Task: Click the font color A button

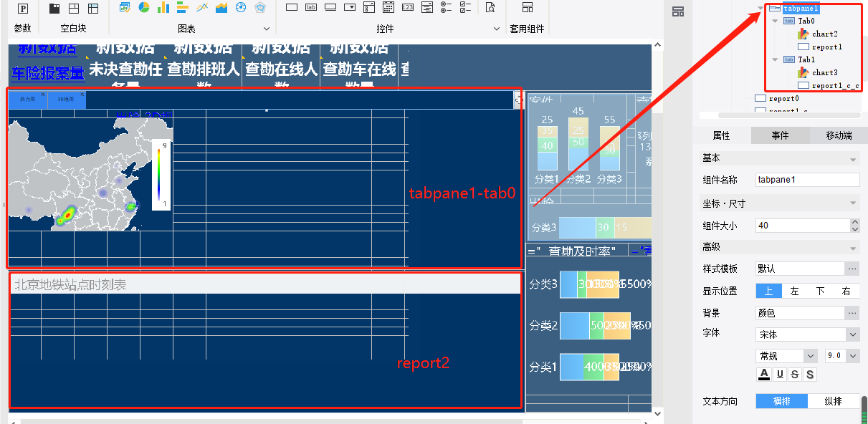Action: [x=764, y=375]
